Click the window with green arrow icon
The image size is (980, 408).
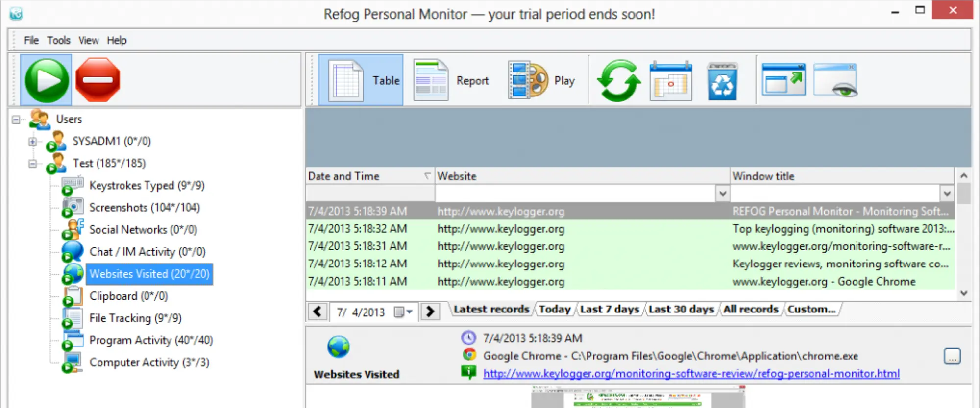tap(784, 80)
